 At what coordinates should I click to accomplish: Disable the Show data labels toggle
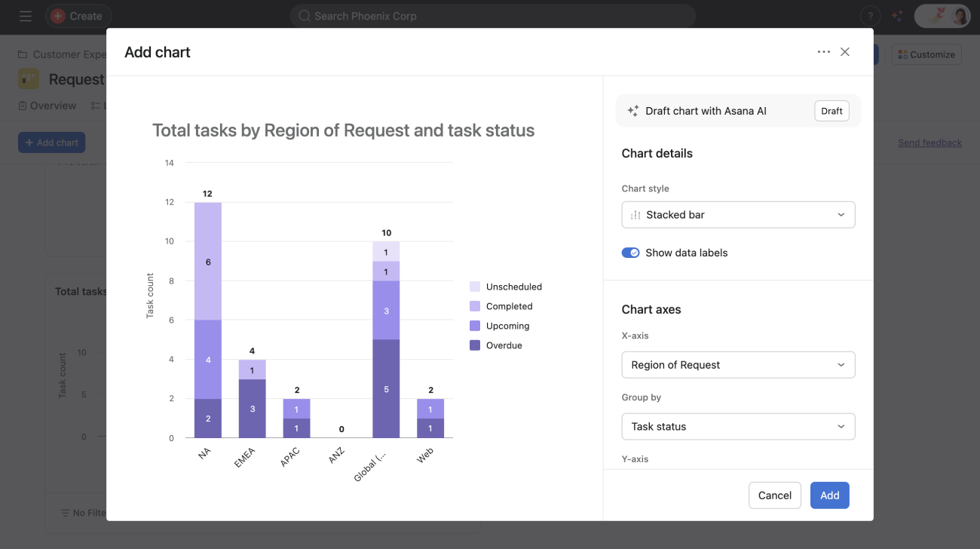630,253
